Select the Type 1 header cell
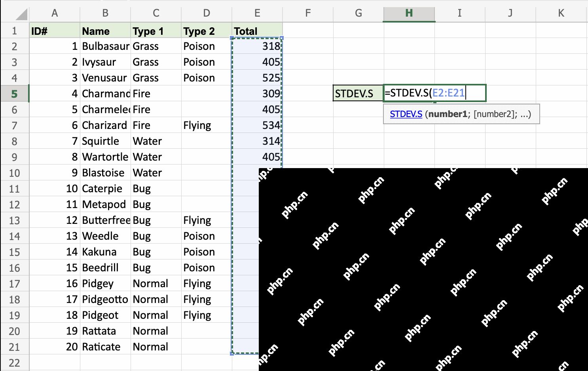Viewport: 588px width, 371px height. pos(156,30)
